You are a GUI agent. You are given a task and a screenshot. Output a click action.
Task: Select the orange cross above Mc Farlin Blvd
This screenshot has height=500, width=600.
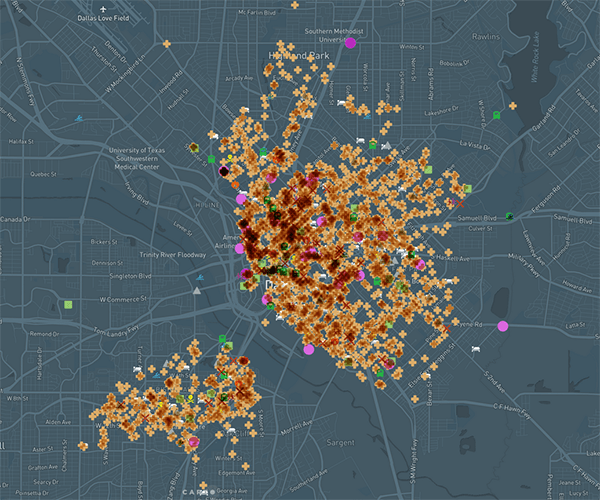pyautogui.click(x=295, y=5)
